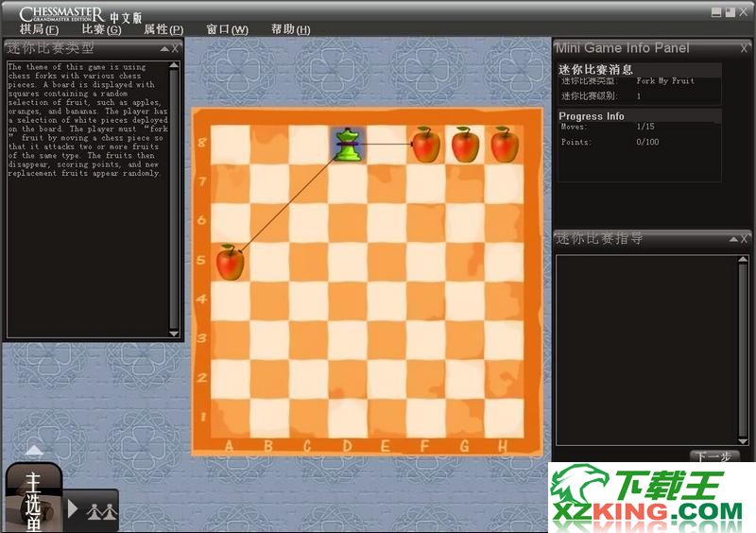Select the green queen piece on D8
This screenshot has width=756, height=533.
348,144
